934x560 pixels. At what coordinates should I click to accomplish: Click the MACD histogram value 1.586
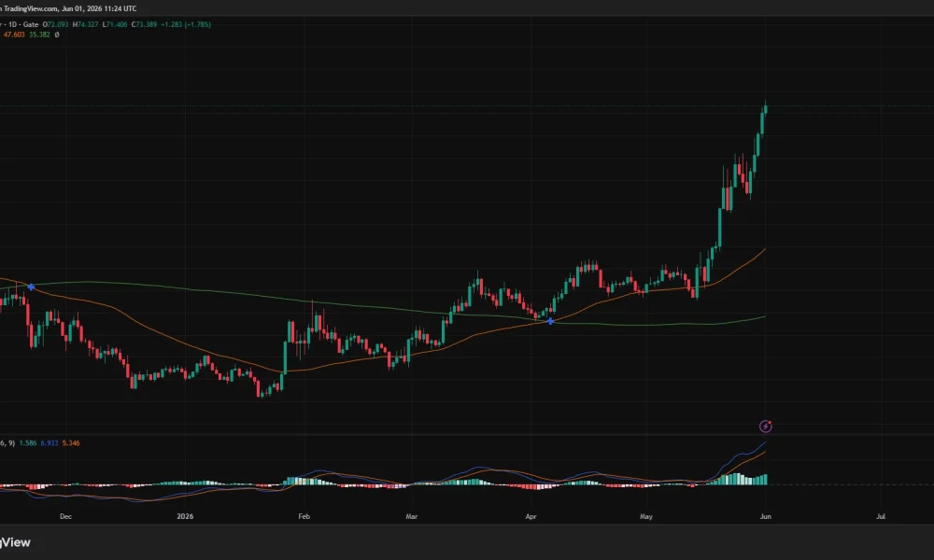27,442
